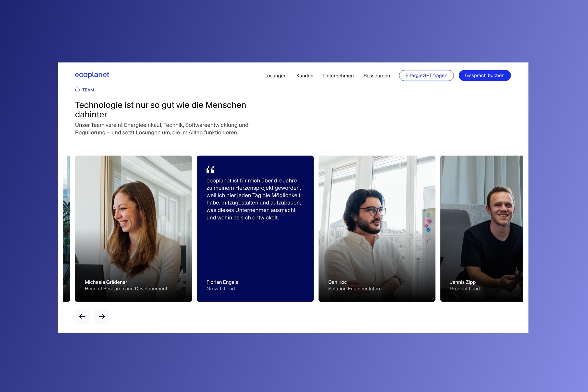Open the Unternehmen menu

338,75
